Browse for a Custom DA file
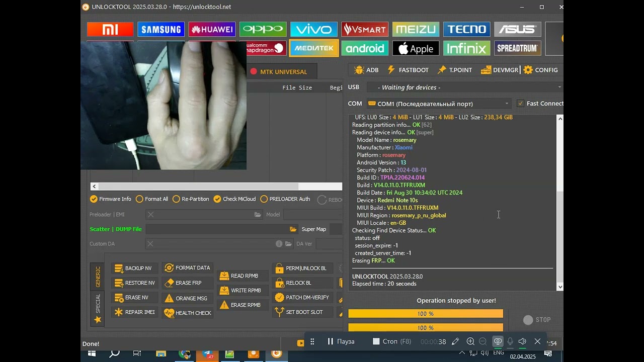 click(x=288, y=244)
